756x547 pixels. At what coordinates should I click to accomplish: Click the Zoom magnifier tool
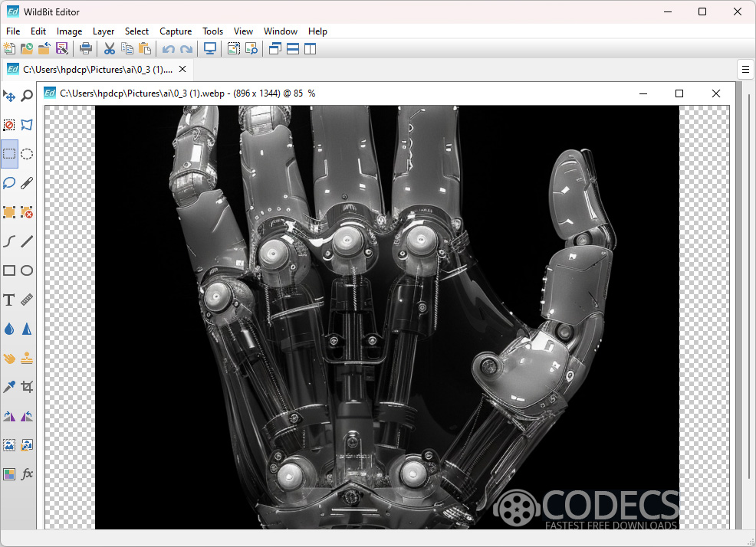coord(27,96)
